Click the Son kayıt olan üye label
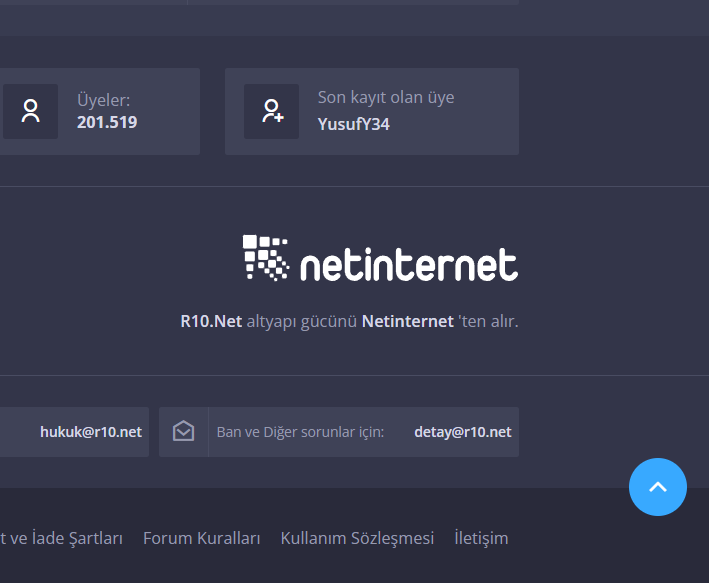This screenshot has width=709, height=583. tap(386, 98)
